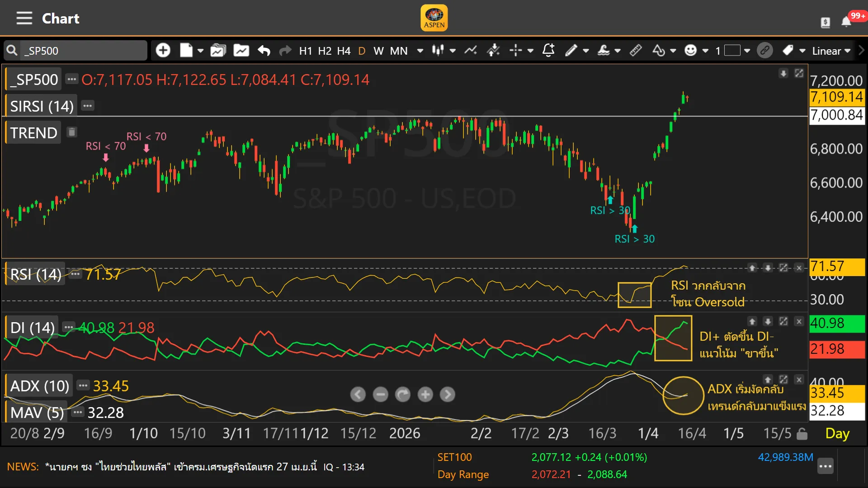Select the ruler measure tool
868x488 pixels.
[636, 51]
